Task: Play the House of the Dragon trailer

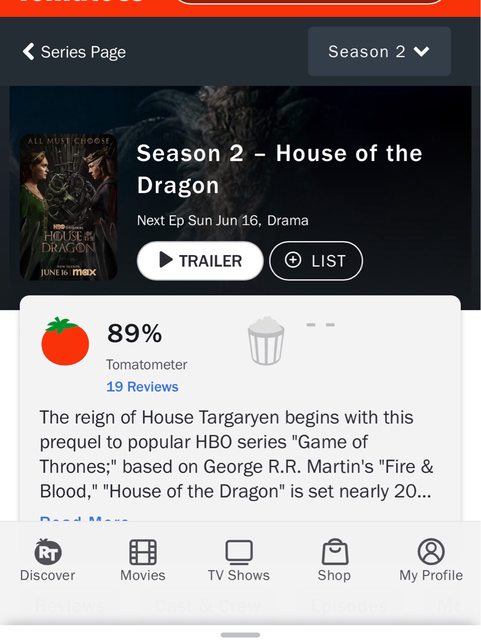Action: click(x=200, y=260)
